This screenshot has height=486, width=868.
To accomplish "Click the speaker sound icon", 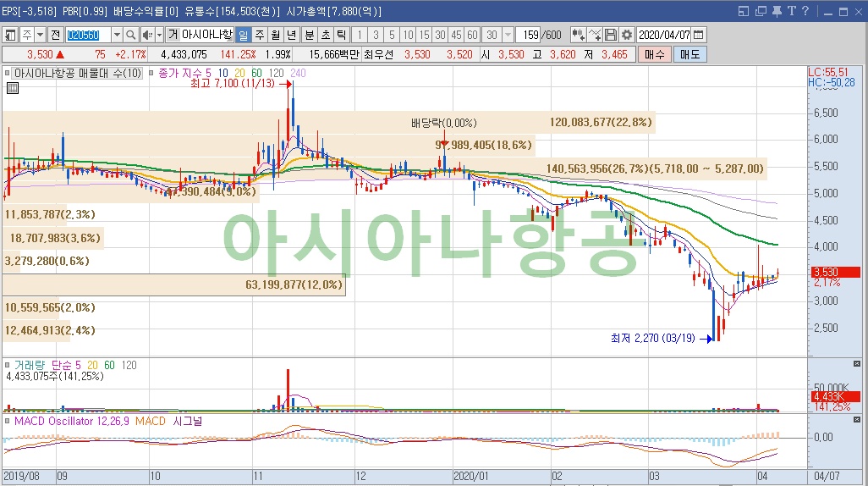I will (x=147, y=35).
